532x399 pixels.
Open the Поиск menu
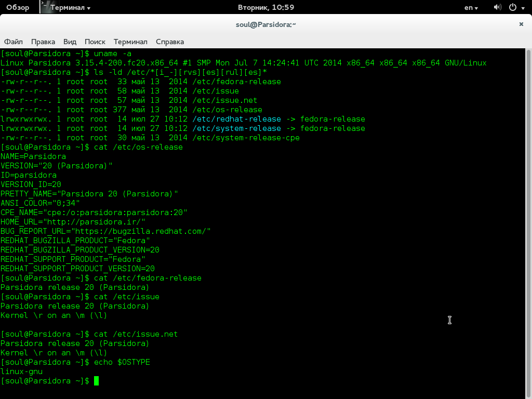[95, 42]
